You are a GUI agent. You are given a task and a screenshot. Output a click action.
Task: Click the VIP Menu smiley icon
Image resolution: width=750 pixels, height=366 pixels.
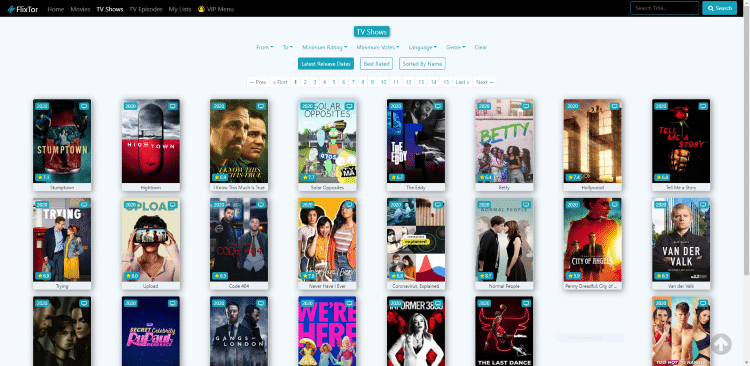click(201, 9)
